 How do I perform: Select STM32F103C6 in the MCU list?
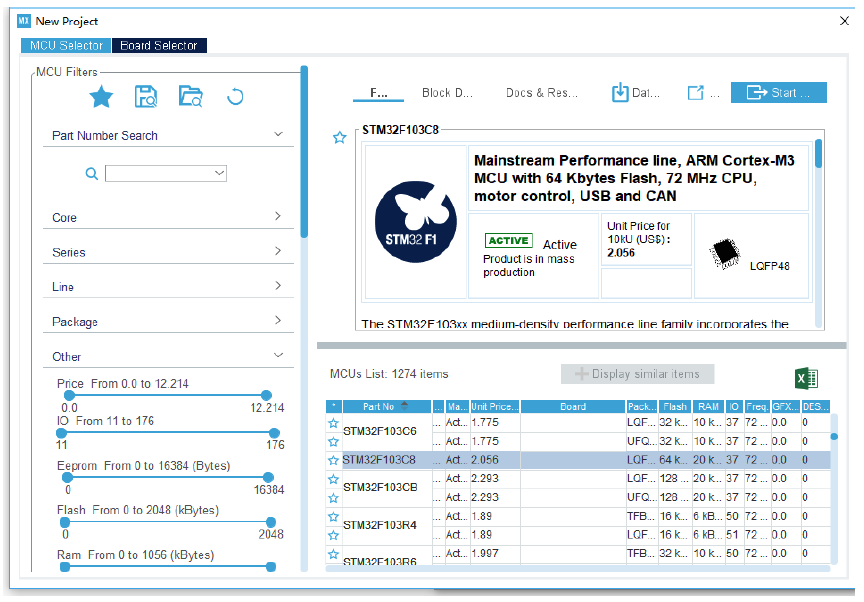coord(380,431)
